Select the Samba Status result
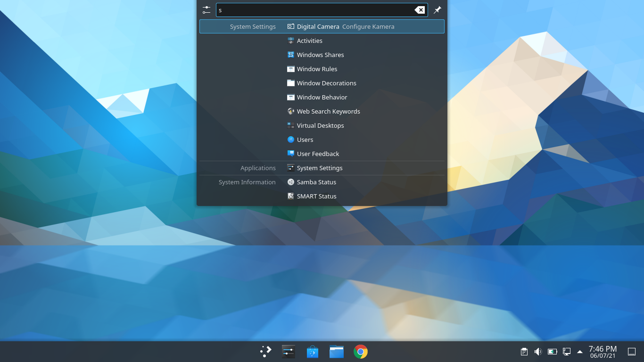Image resolution: width=644 pixels, height=362 pixels. coord(316,182)
